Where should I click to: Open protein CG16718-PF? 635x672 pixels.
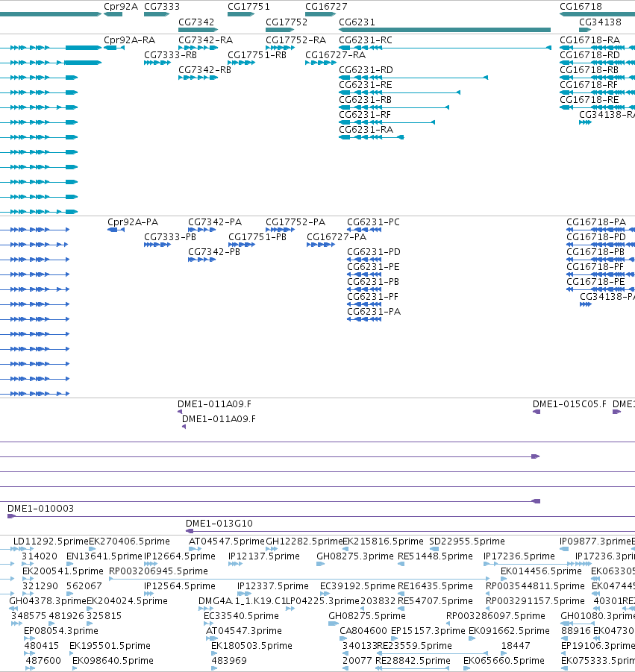click(x=595, y=267)
